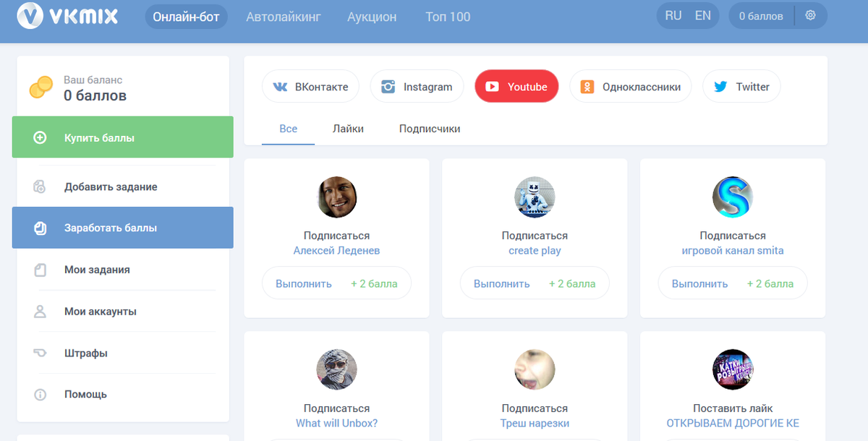The height and width of the screenshot is (441, 868).
Task: Click '+ 2 балла' on Алексей Леденев card
Action: tap(374, 284)
